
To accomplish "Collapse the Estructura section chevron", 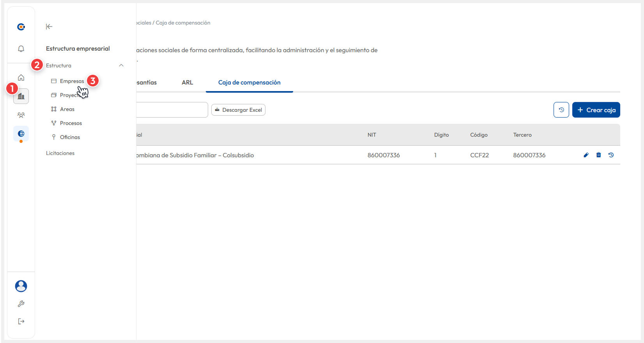I will (x=121, y=65).
